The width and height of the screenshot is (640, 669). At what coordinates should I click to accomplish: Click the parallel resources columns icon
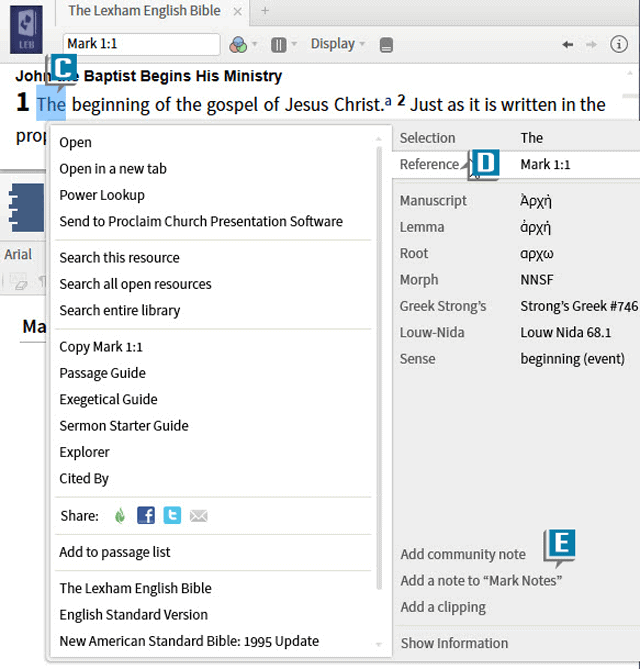click(x=279, y=44)
